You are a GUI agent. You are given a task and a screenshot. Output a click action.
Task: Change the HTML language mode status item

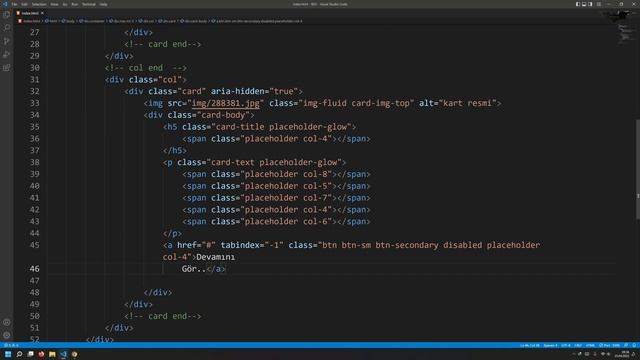click(x=590, y=345)
